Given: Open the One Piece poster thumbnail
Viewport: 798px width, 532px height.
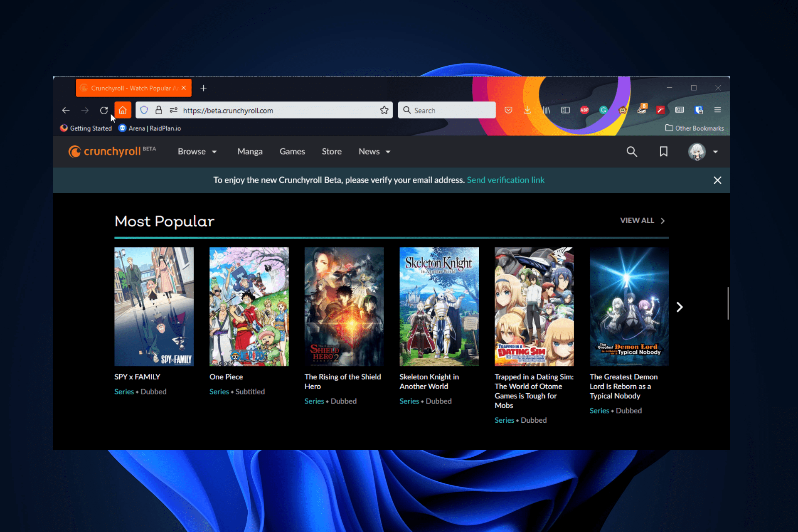Looking at the screenshot, I should [x=249, y=307].
